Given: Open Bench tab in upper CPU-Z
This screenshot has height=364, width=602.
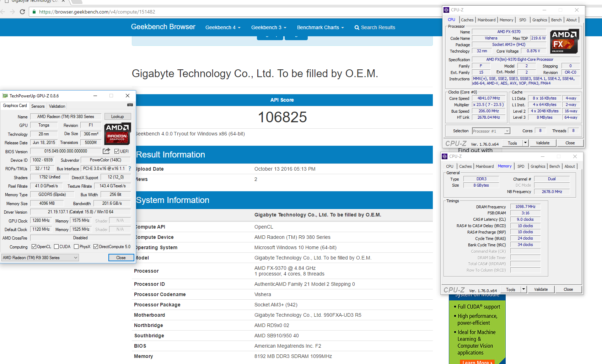Looking at the screenshot, I should coord(556,20).
